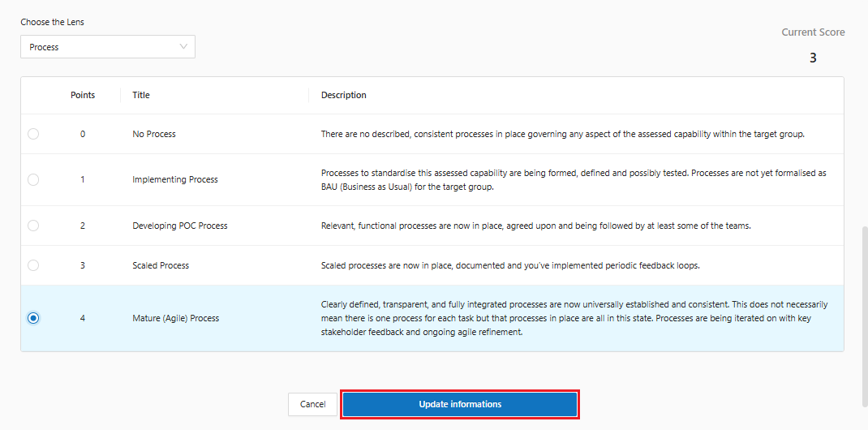Click the Scaled Process row title
The image size is (868, 430).
point(161,265)
